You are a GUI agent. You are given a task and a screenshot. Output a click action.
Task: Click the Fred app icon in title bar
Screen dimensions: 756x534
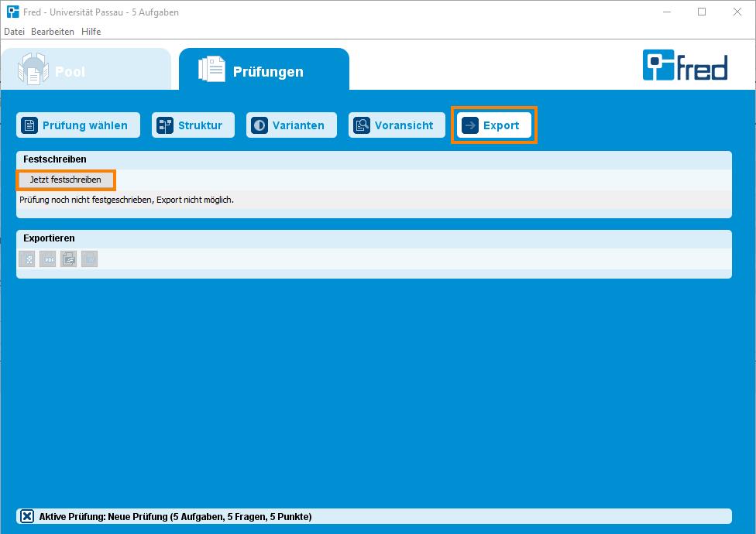[x=13, y=12]
